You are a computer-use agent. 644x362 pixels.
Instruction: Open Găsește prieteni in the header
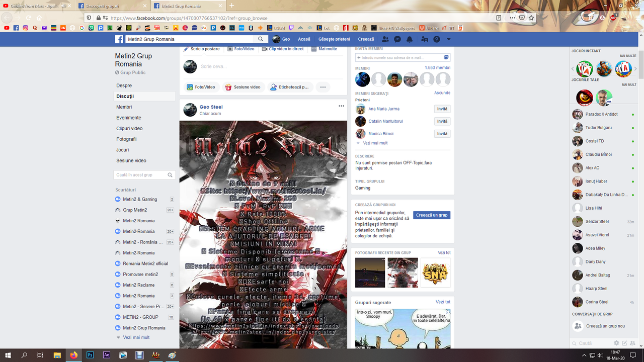click(x=334, y=39)
